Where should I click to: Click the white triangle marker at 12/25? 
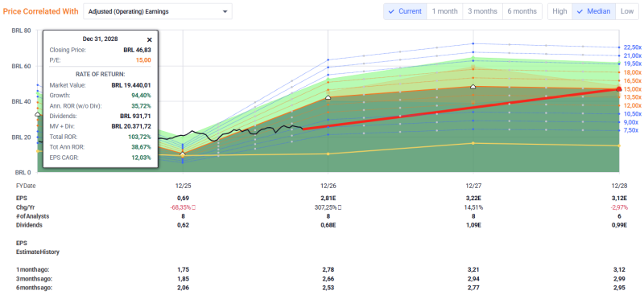[x=183, y=154]
